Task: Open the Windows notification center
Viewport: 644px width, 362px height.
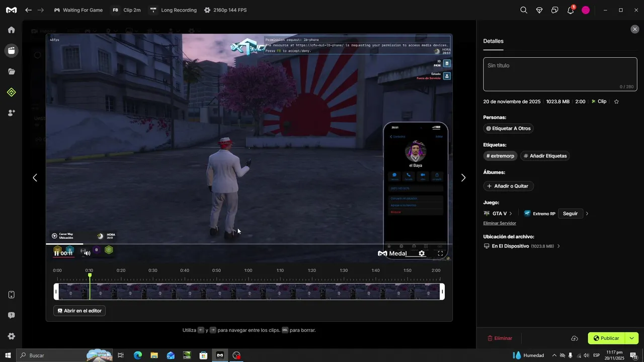Action: pyautogui.click(x=633, y=355)
